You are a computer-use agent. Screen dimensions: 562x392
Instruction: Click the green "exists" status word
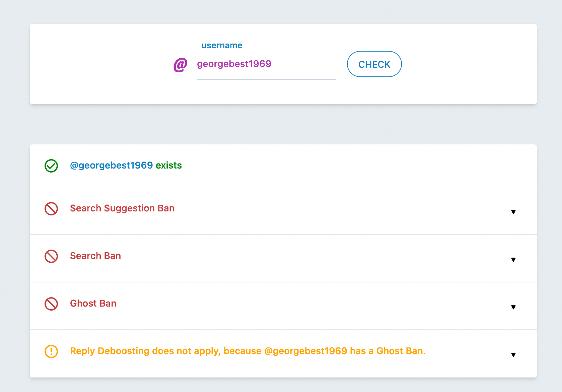tap(169, 166)
